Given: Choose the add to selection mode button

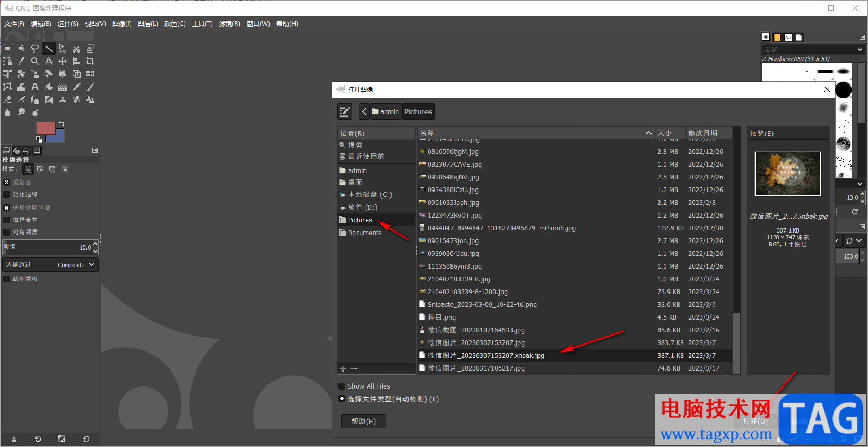Looking at the screenshot, I should 40,169.
